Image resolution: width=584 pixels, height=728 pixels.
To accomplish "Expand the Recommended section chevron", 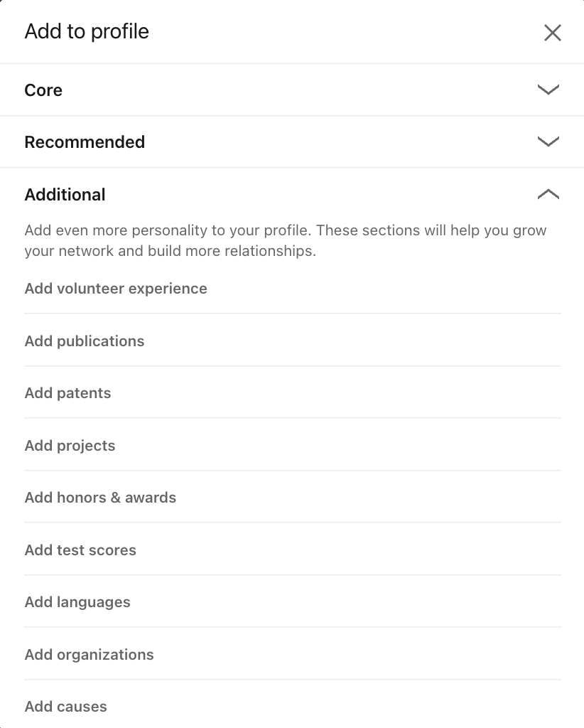I will click(x=548, y=141).
